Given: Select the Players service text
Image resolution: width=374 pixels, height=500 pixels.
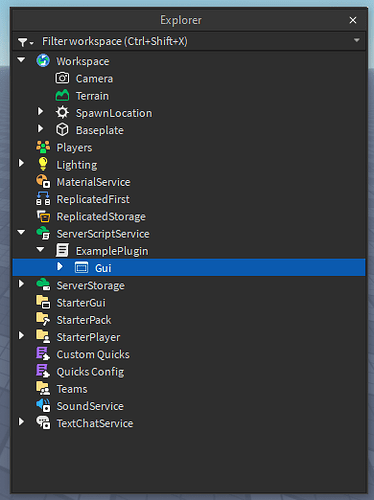Looking at the screenshot, I should (x=74, y=148).
